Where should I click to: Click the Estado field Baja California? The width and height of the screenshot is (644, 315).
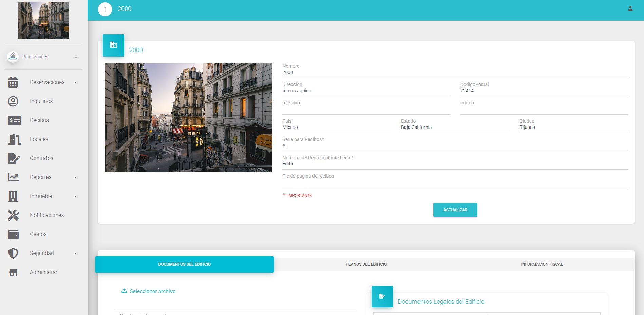[455, 127]
